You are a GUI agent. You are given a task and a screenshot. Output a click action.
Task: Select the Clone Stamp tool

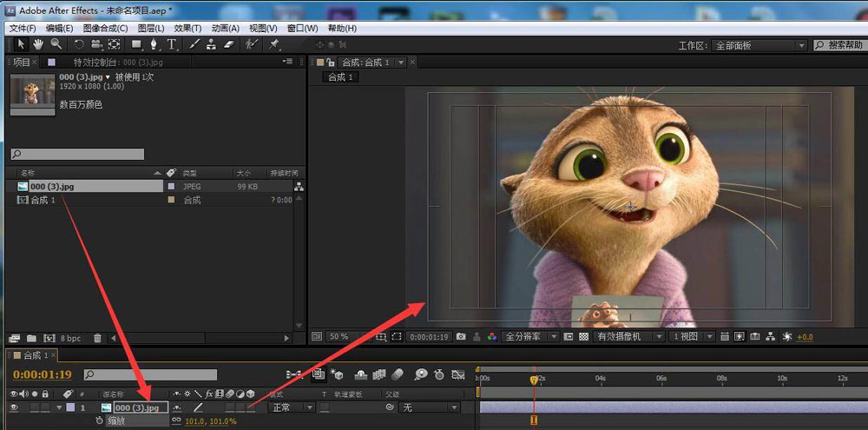click(x=212, y=44)
